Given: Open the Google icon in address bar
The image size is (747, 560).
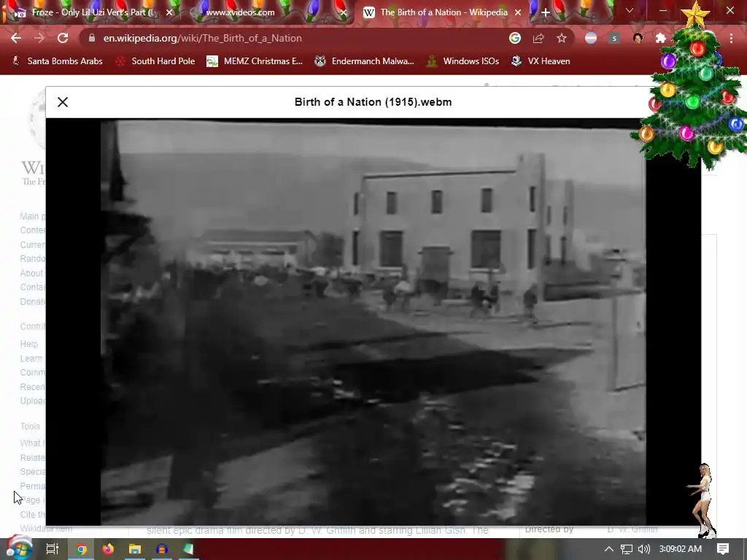Looking at the screenshot, I should 514,38.
